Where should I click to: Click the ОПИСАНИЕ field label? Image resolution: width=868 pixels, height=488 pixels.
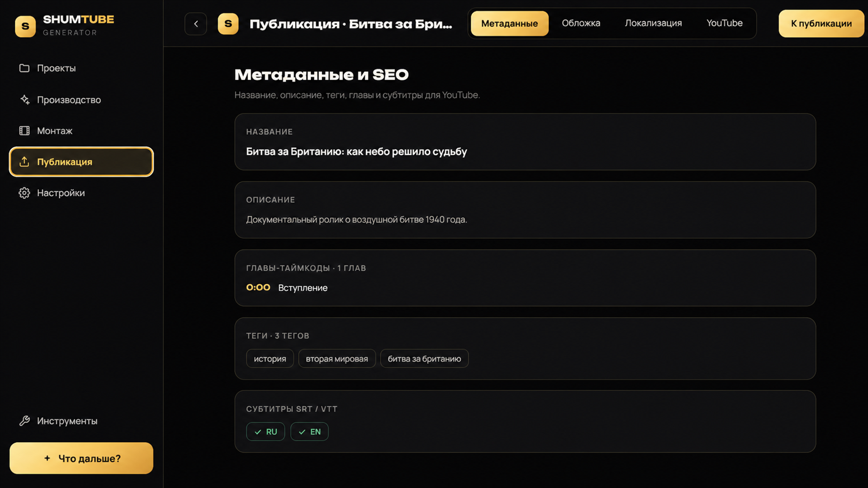coord(270,200)
